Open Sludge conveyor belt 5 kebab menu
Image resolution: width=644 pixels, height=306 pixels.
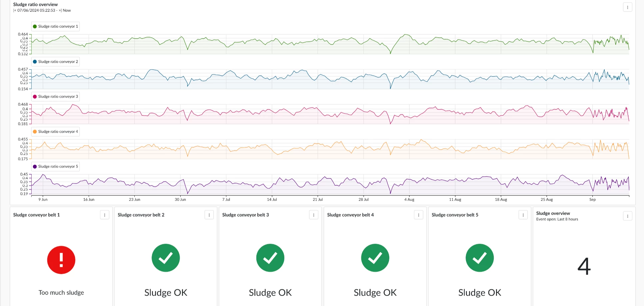523,215
